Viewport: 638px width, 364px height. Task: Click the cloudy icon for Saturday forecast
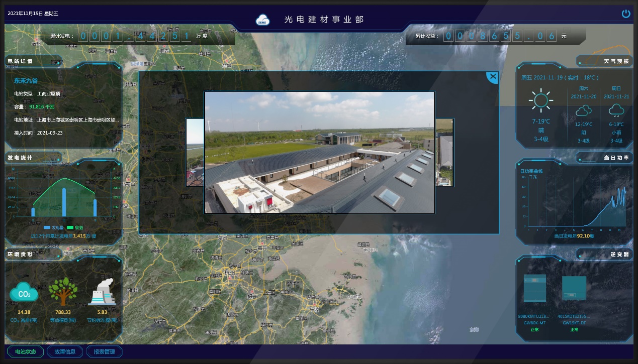point(584,110)
